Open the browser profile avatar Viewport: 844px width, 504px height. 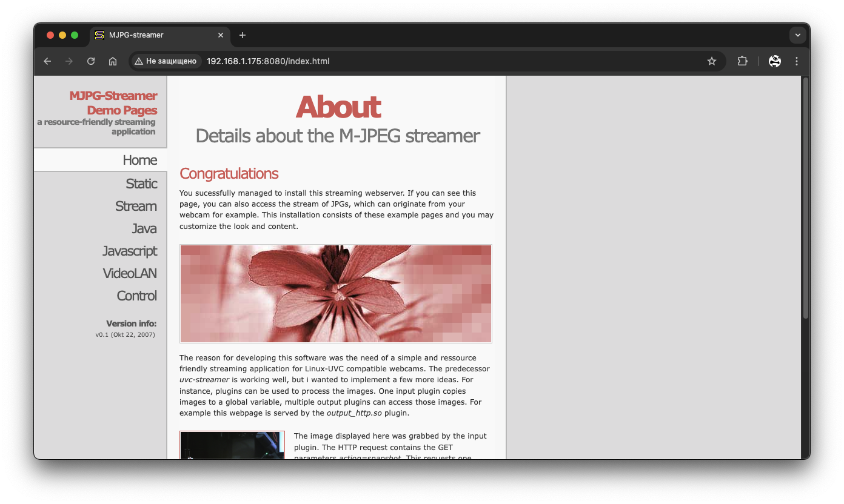point(774,61)
